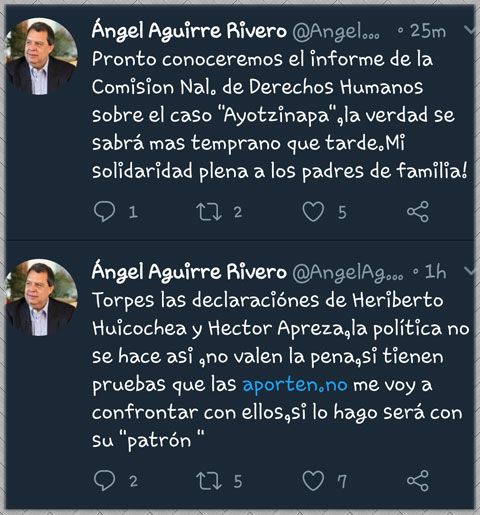This screenshot has height=515, width=480.
Task: Like the tweet with 7 likes
Action: tap(313, 480)
